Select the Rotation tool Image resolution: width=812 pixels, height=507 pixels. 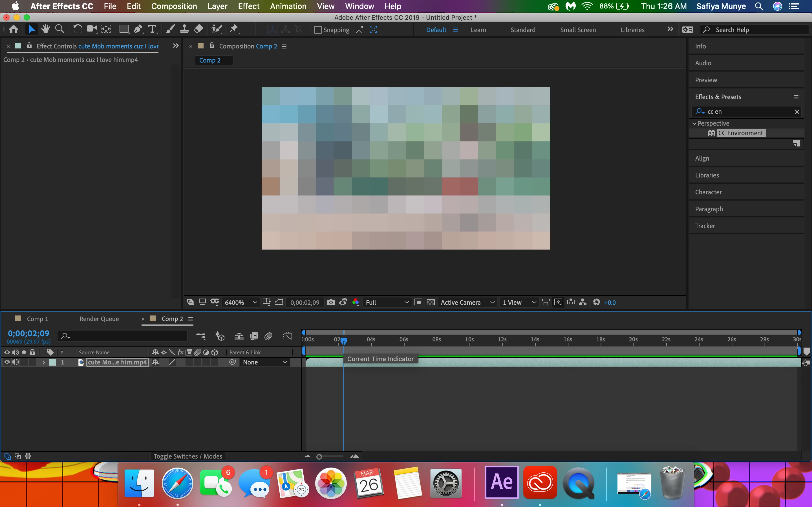point(77,30)
